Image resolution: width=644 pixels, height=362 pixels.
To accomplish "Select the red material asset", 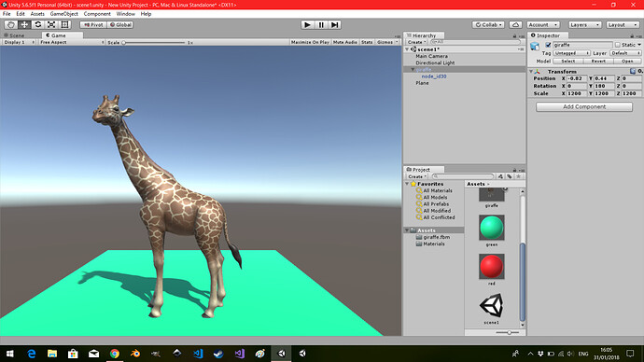I will tap(492, 267).
